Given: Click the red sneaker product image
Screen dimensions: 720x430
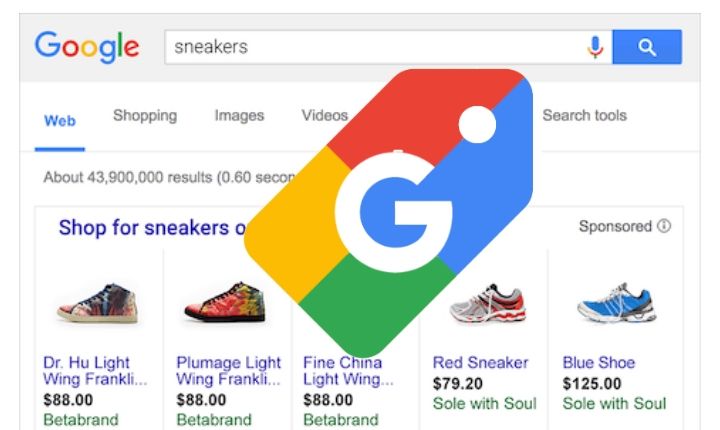Looking at the screenshot, I should coord(487,300).
